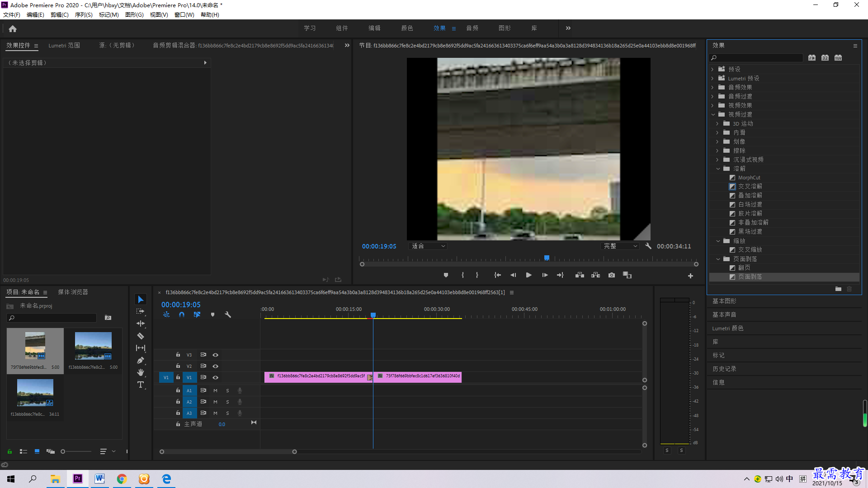Open the 历史记录 panel

724,369
